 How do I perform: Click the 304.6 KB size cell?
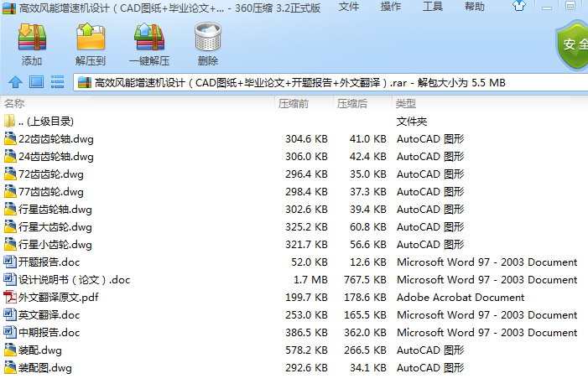click(x=306, y=138)
